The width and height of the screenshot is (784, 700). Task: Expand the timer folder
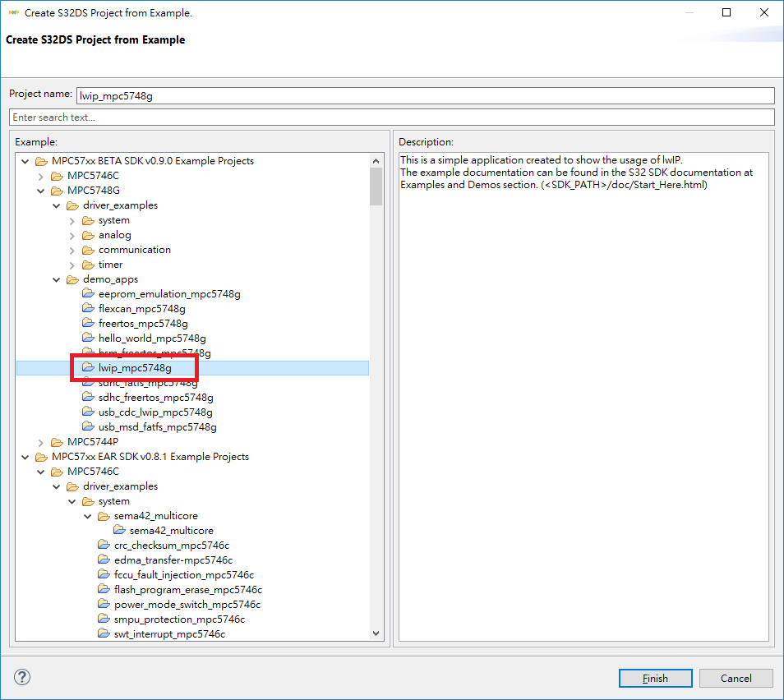[x=72, y=265]
